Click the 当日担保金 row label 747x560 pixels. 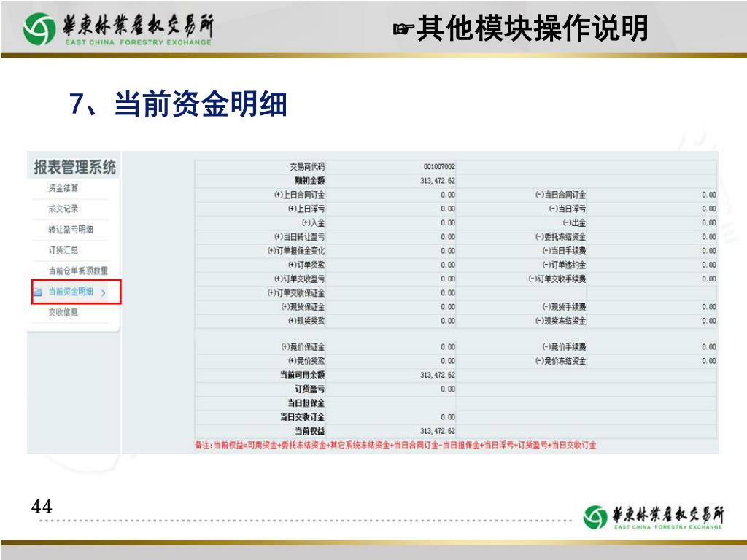pyautogui.click(x=306, y=403)
